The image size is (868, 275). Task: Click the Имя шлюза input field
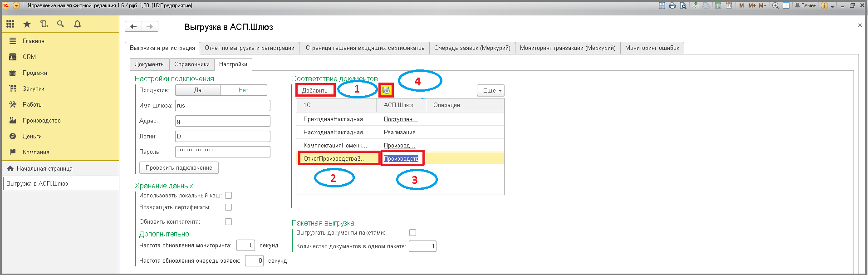[223, 105]
